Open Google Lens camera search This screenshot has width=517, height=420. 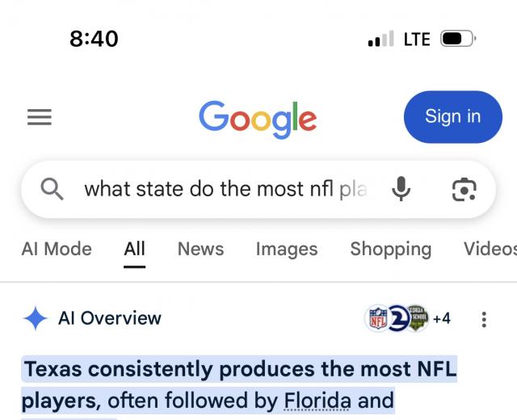click(464, 189)
